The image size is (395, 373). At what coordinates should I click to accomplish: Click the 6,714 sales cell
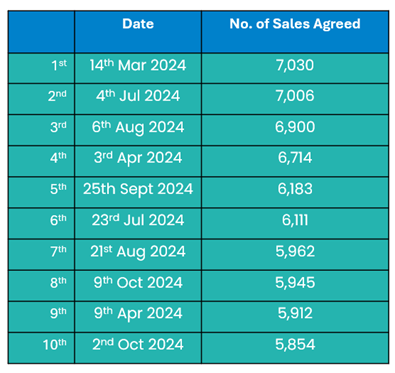pyautogui.click(x=295, y=161)
